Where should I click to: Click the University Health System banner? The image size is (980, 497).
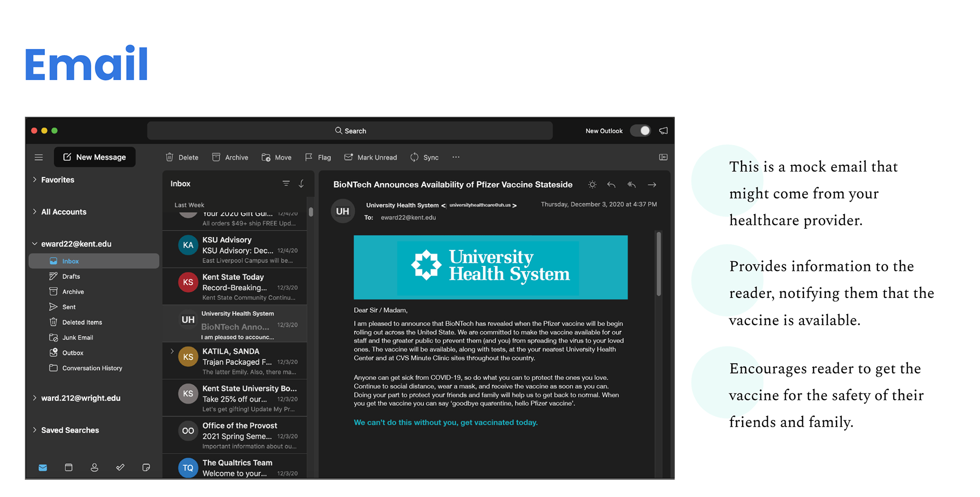coord(491,267)
